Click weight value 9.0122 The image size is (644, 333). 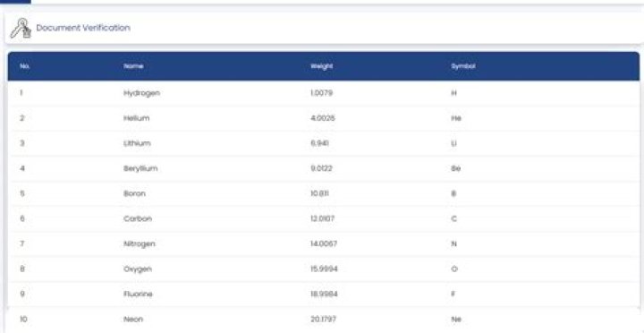[x=321, y=168]
